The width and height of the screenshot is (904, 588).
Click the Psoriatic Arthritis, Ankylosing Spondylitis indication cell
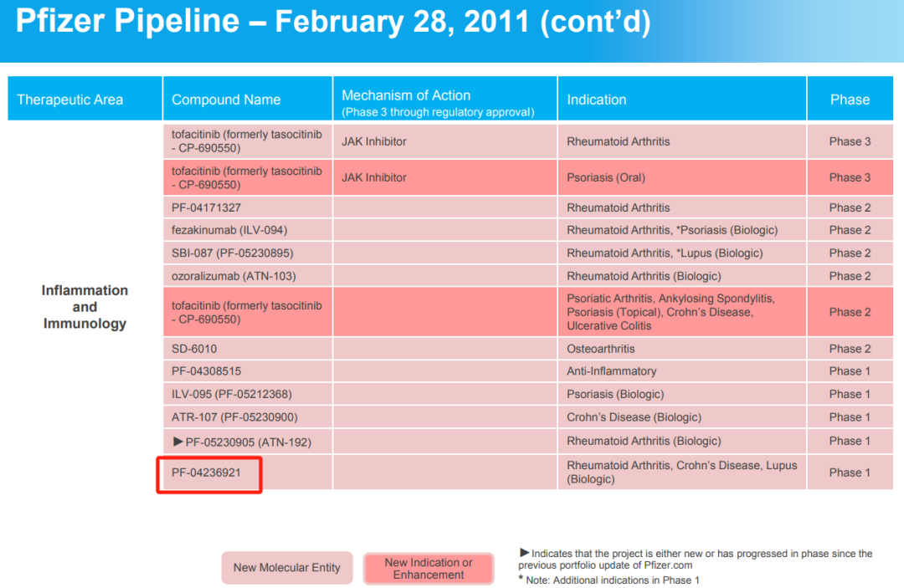tap(682, 312)
